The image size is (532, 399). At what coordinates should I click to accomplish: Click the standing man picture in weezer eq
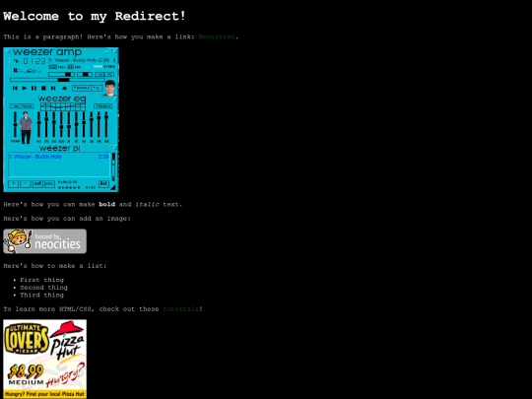pos(26,127)
